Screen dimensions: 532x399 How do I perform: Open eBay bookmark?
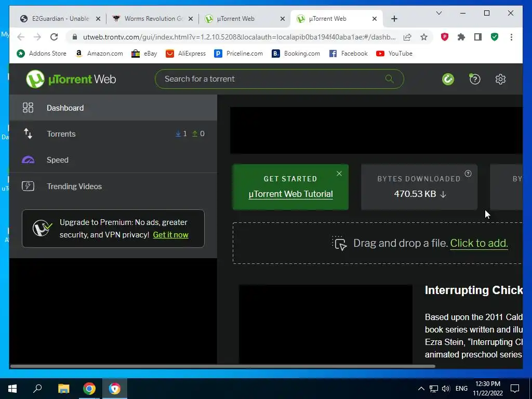(x=144, y=54)
